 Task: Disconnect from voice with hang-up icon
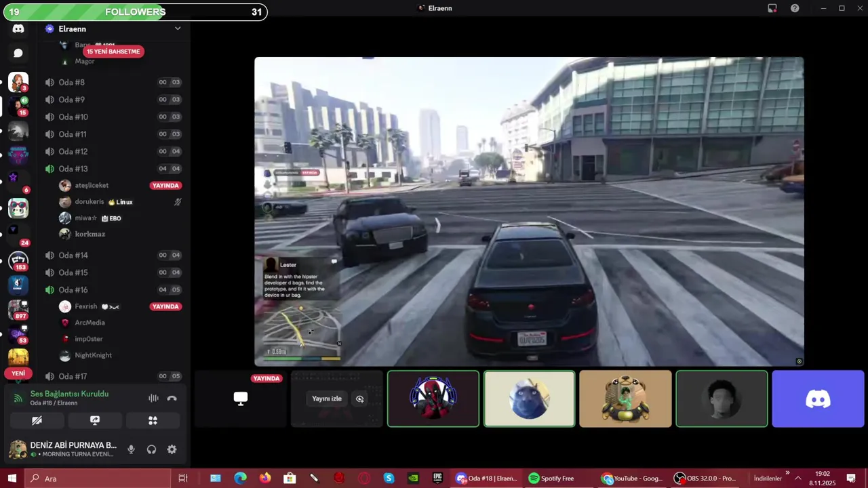(172, 399)
